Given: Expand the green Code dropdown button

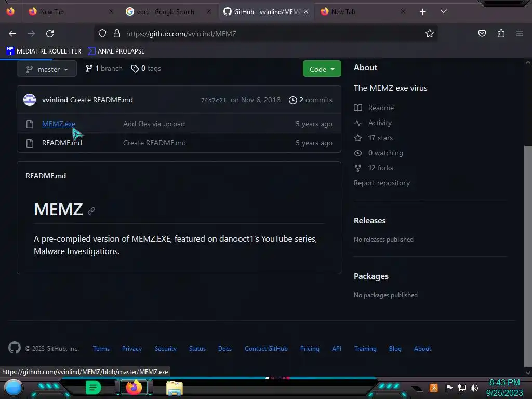Looking at the screenshot, I should (x=322, y=69).
